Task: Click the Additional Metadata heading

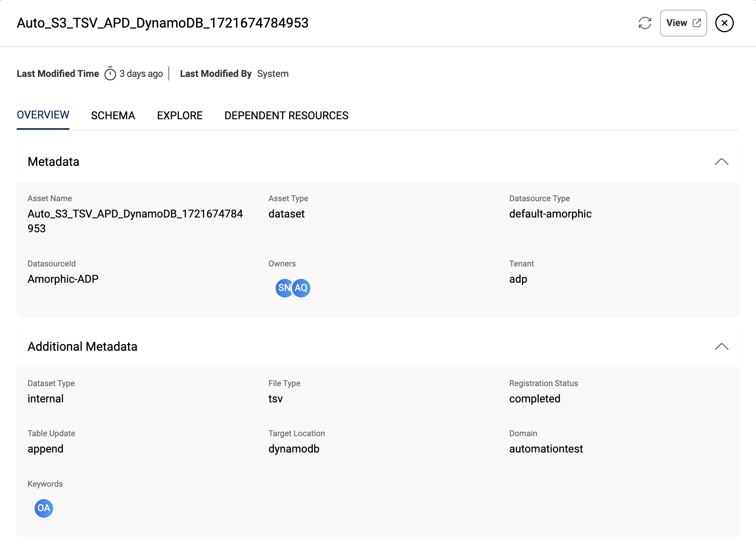Action: coord(83,346)
